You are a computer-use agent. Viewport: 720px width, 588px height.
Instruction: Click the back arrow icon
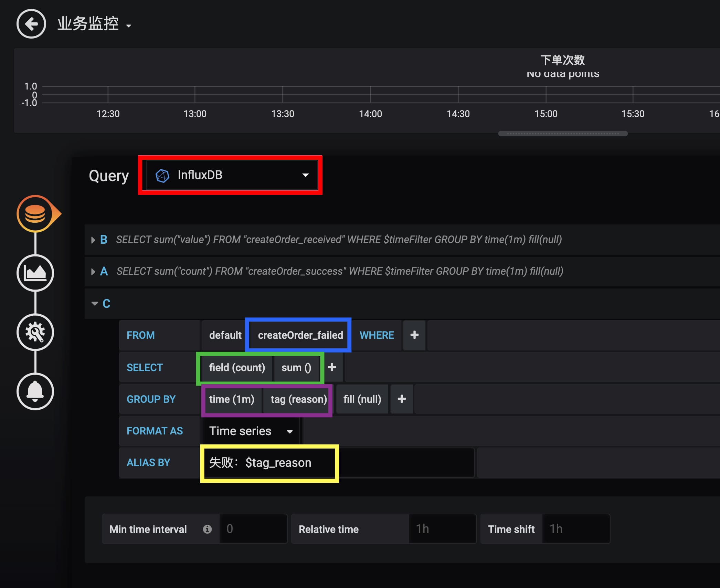coord(31,24)
